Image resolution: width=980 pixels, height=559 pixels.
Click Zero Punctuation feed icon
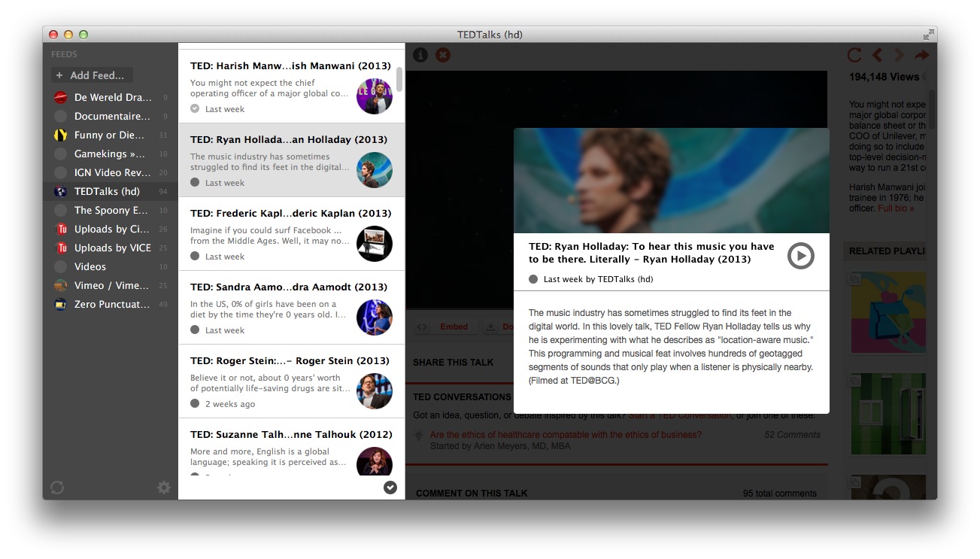pyautogui.click(x=61, y=304)
